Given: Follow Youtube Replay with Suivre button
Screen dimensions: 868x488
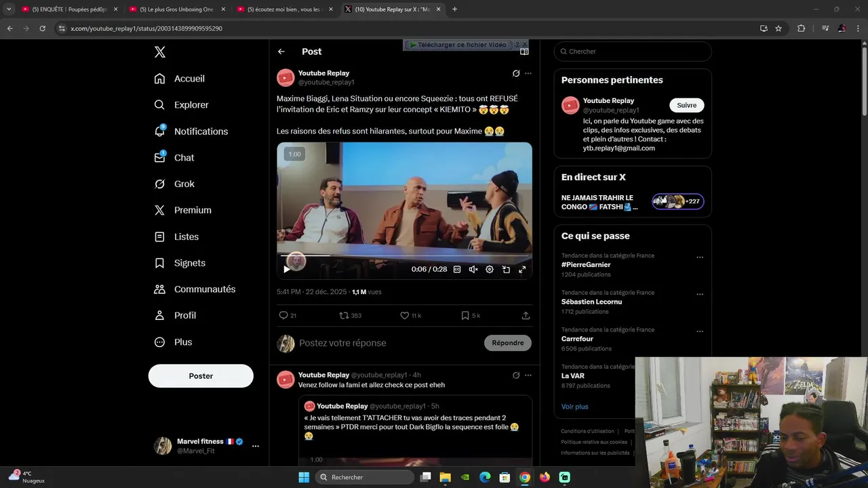Looking at the screenshot, I should [687, 105].
